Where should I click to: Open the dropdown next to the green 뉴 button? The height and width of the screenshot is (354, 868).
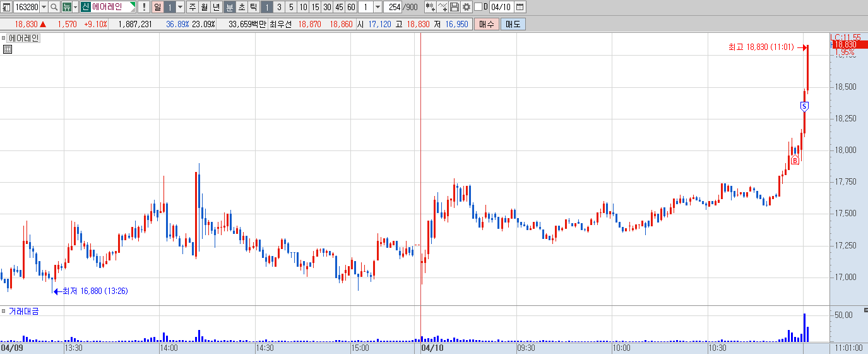point(75,8)
